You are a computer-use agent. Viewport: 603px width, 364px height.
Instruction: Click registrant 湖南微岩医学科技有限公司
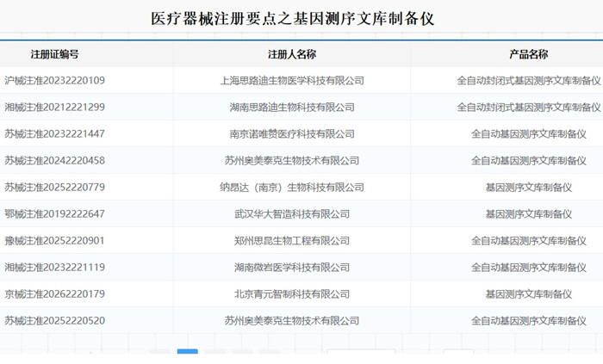tap(292, 268)
